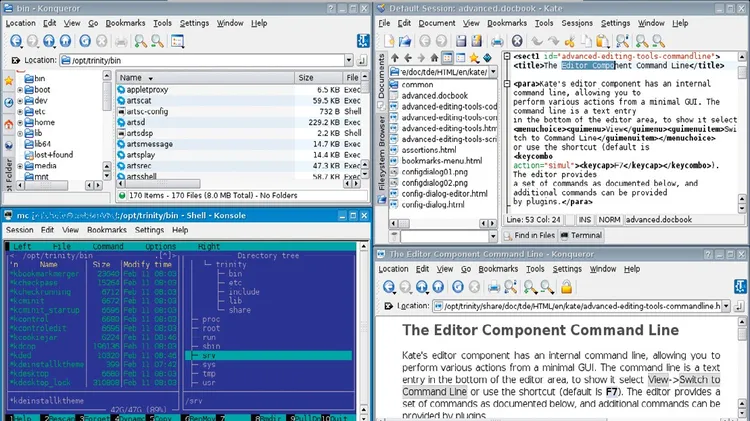
Task: Open path dropdown in Kate file browser
Action: [493, 72]
